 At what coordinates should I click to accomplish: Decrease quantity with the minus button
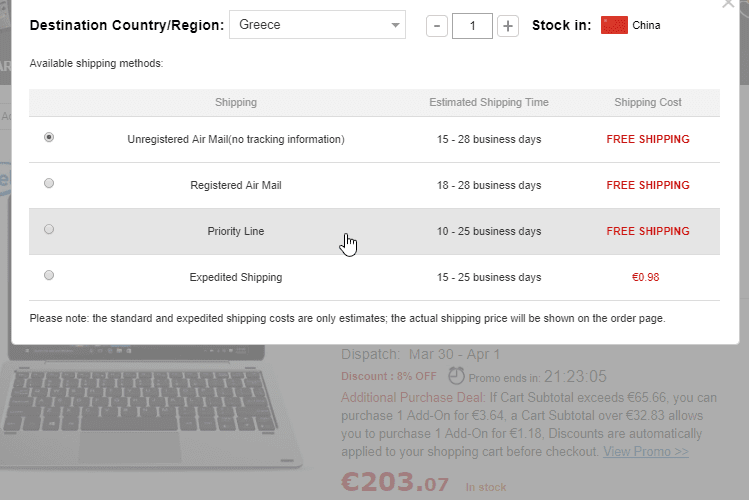pos(437,26)
